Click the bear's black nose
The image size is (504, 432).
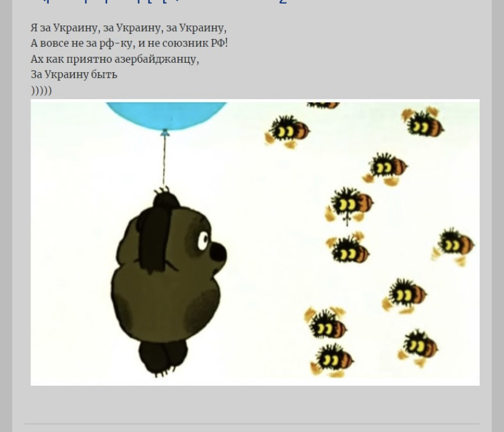point(219,251)
